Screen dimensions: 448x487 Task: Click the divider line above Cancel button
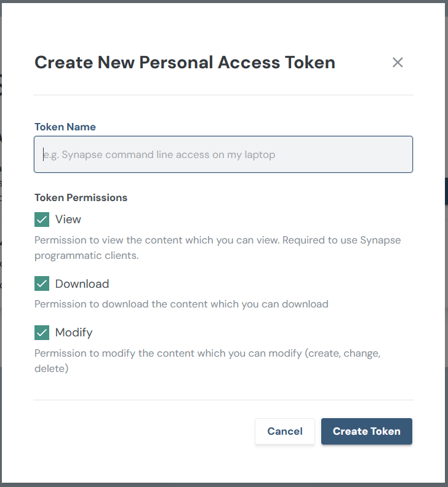pos(223,400)
